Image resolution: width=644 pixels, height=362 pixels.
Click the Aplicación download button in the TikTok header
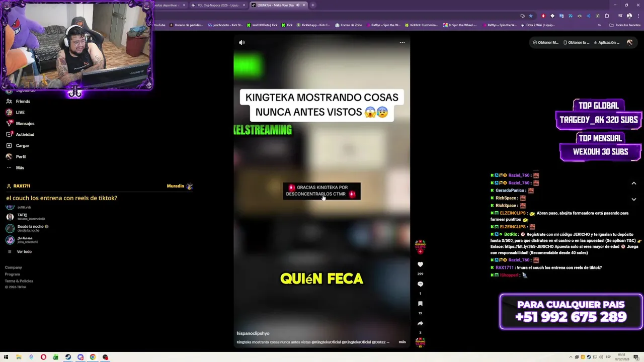[x=606, y=42]
